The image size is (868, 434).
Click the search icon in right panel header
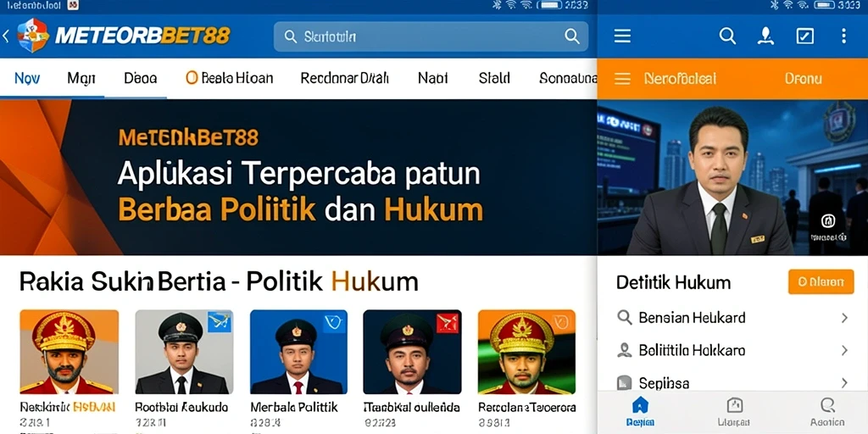(727, 36)
